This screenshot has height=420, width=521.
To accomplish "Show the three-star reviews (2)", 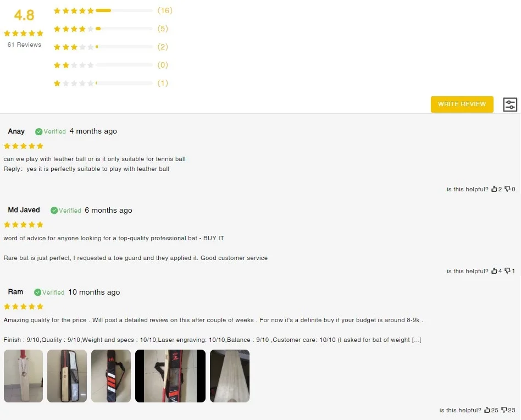I will 110,47.
